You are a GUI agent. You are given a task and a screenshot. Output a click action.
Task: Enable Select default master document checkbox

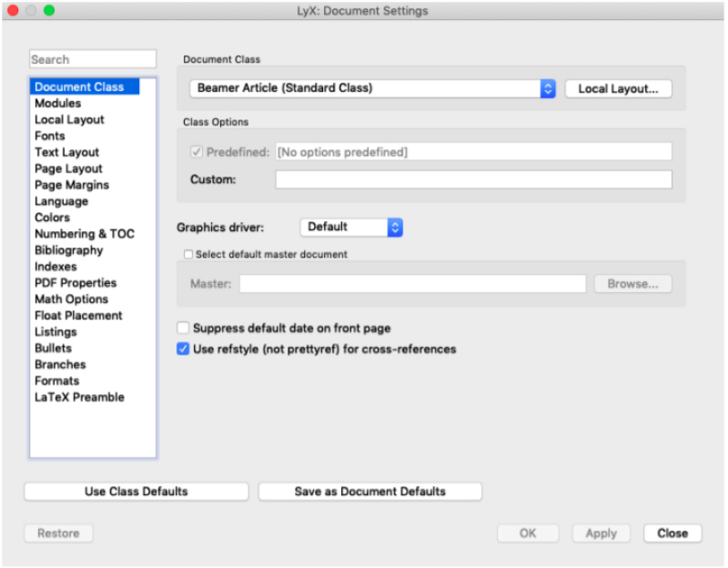tap(188, 254)
